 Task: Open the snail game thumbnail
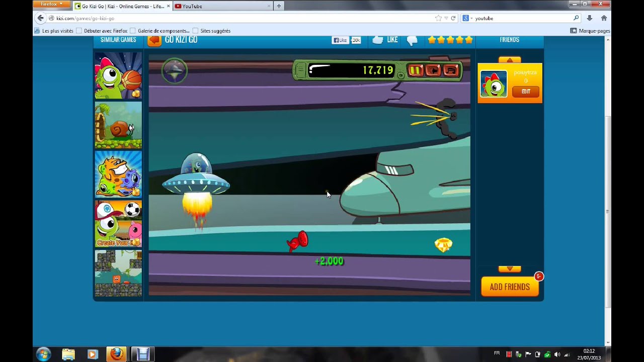click(118, 125)
